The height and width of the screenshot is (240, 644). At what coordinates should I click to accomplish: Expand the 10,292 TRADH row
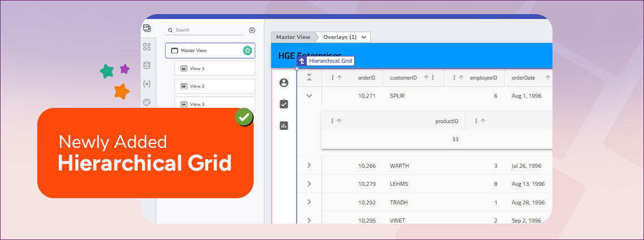pos(309,202)
